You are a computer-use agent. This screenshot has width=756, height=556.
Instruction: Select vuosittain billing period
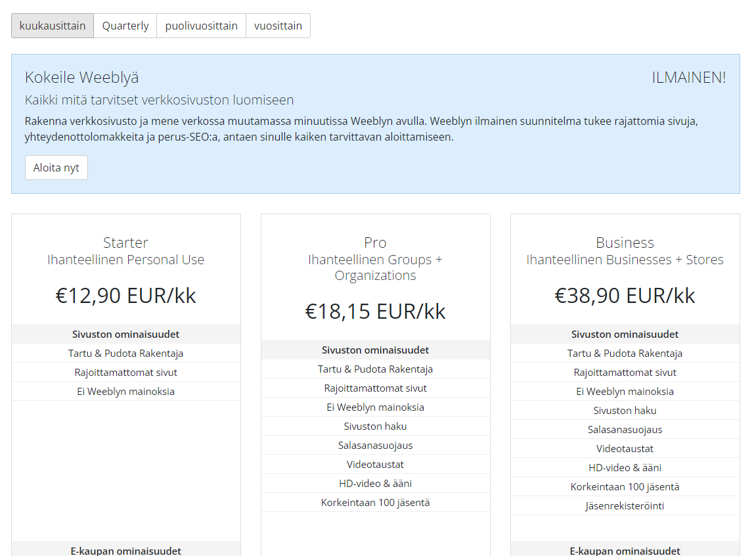(278, 26)
